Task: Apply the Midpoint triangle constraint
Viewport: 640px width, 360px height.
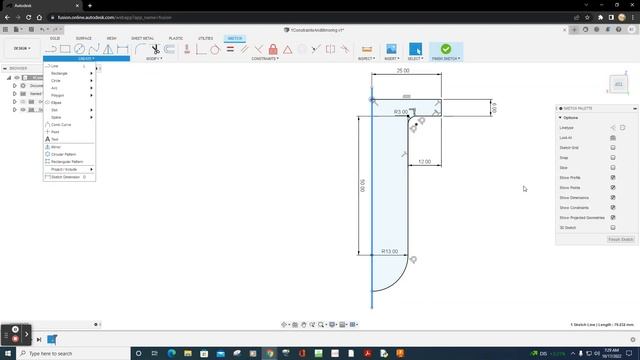Action: point(287,49)
